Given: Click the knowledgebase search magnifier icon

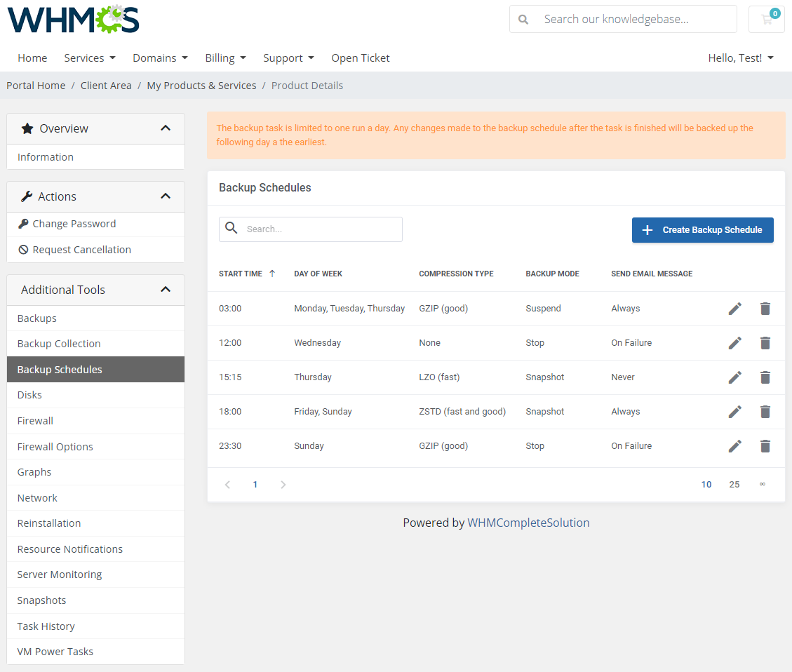Looking at the screenshot, I should (x=523, y=19).
